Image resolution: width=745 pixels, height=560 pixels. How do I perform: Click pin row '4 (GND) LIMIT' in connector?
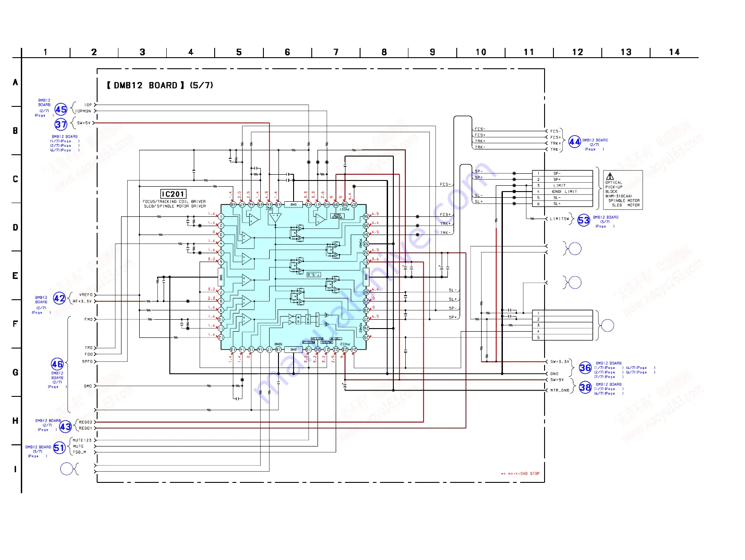[562, 192]
